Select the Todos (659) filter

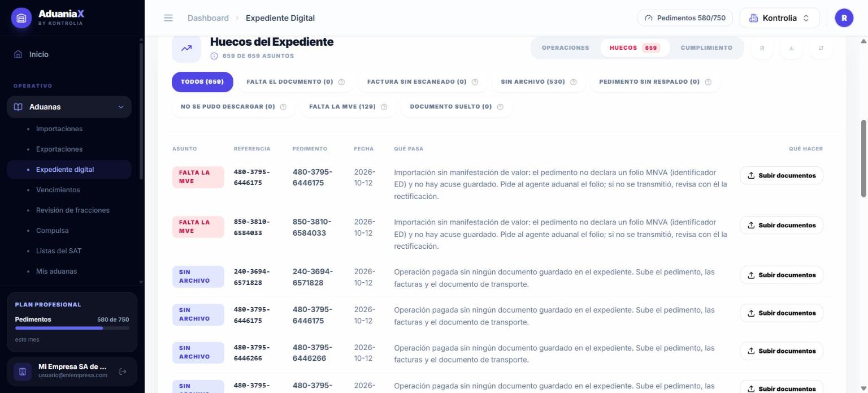click(x=202, y=82)
